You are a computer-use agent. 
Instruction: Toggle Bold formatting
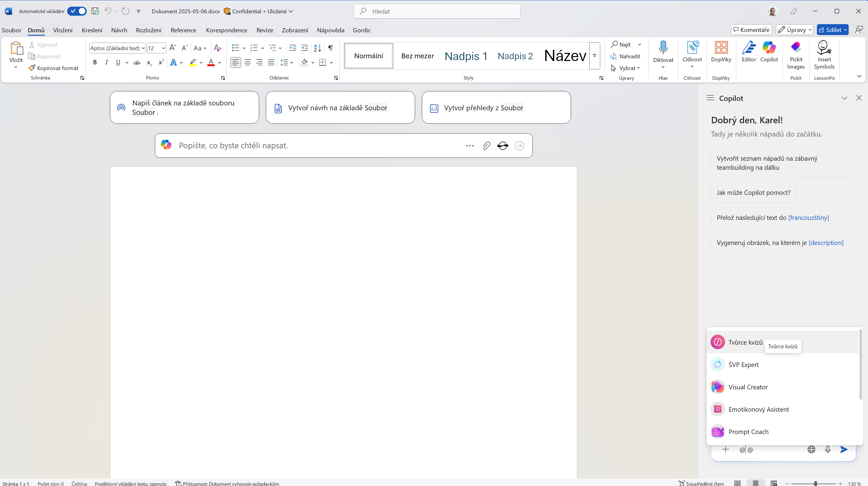[x=95, y=62]
